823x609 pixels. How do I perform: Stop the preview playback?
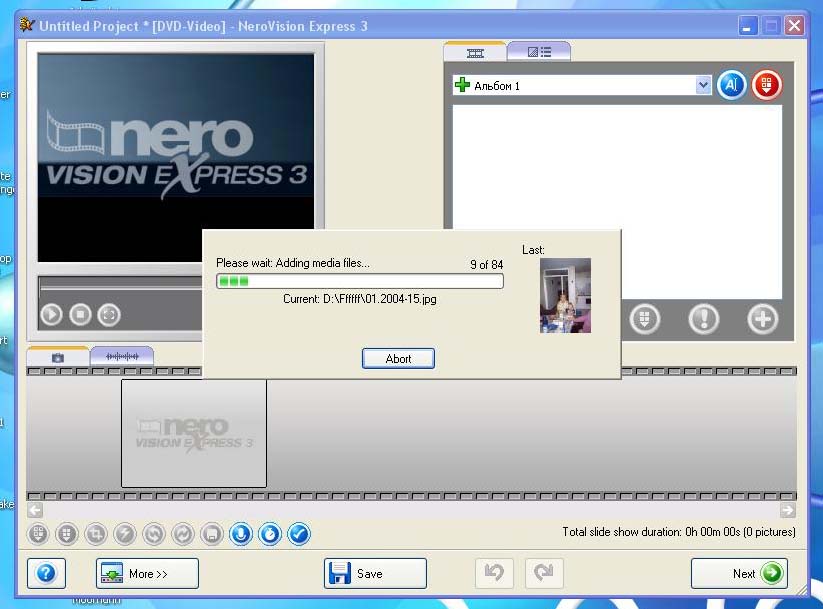click(80, 314)
